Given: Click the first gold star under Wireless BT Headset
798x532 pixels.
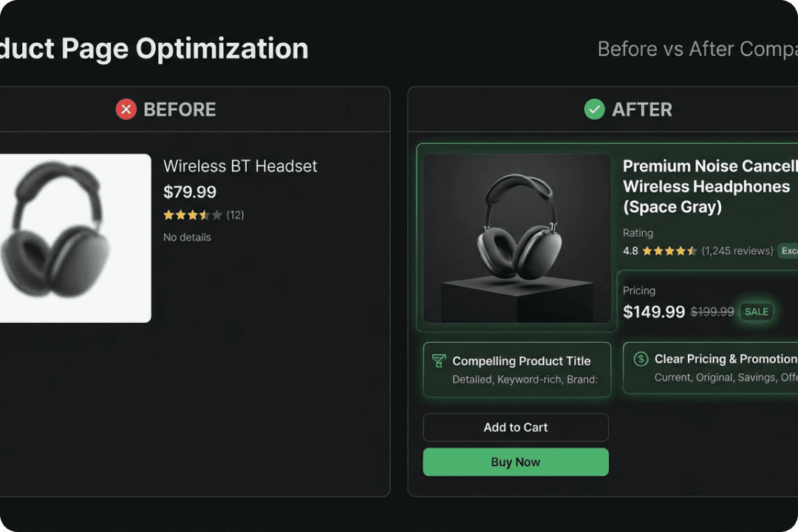Looking at the screenshot, I should pyautogui.click(x=167, y=214).
